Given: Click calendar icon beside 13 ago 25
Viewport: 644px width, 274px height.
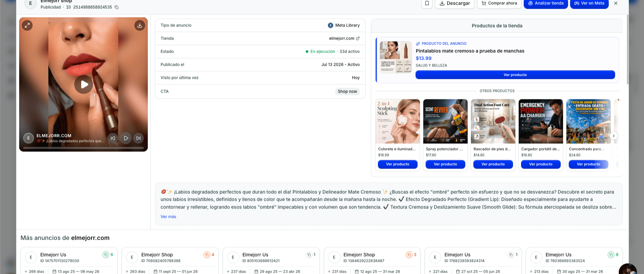Looking at the screenshot, I should coord(54,271).
